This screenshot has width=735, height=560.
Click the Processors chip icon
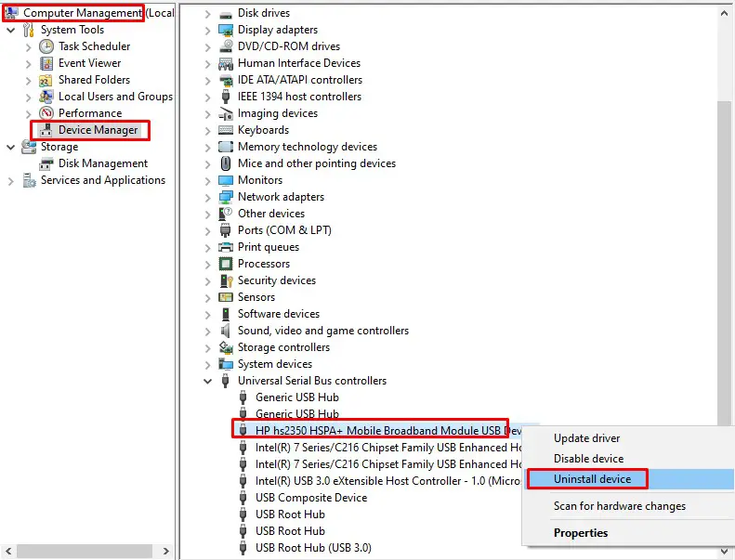pyautogui.click(x=226, y=264)
